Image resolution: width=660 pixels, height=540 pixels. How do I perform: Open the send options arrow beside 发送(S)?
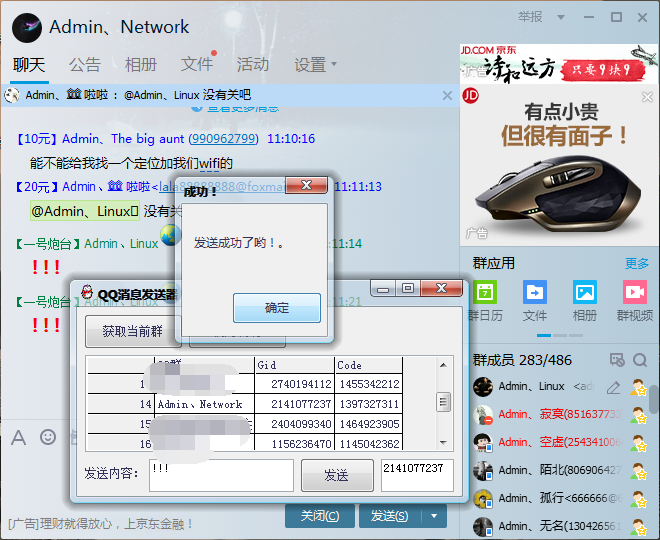pos(434,516)
